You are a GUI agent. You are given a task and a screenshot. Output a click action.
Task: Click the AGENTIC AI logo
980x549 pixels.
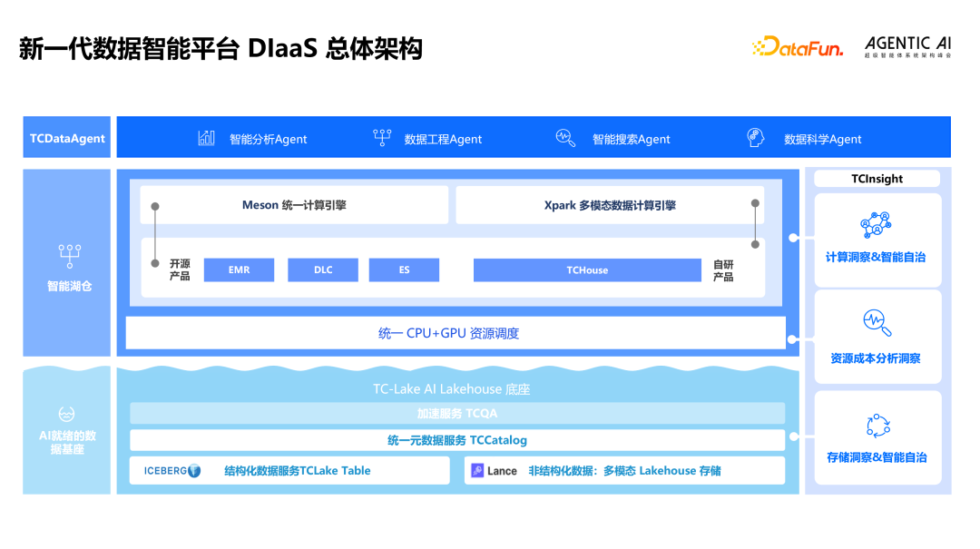click(907, 47)
